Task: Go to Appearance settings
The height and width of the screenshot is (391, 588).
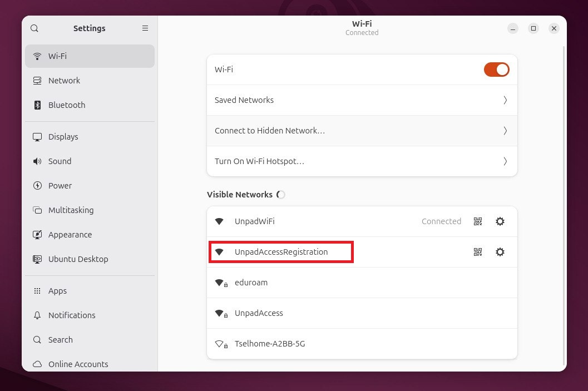Action: point(90,235)
